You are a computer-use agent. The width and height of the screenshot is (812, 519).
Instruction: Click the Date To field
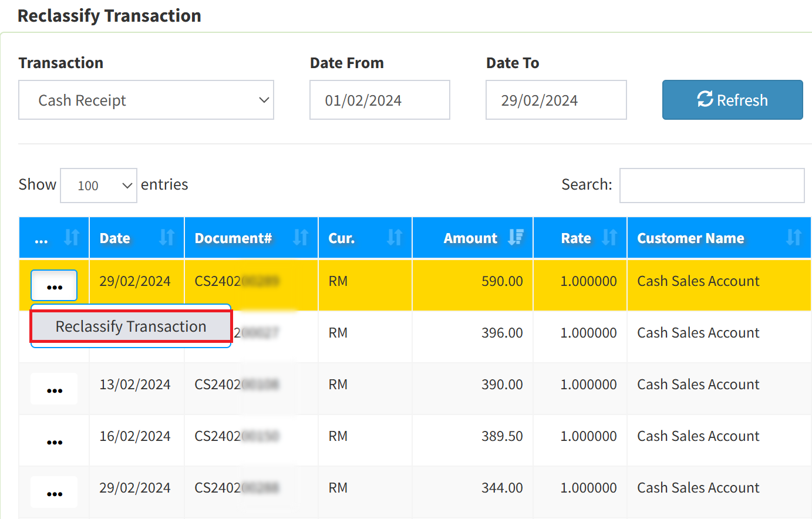(555, 100)
